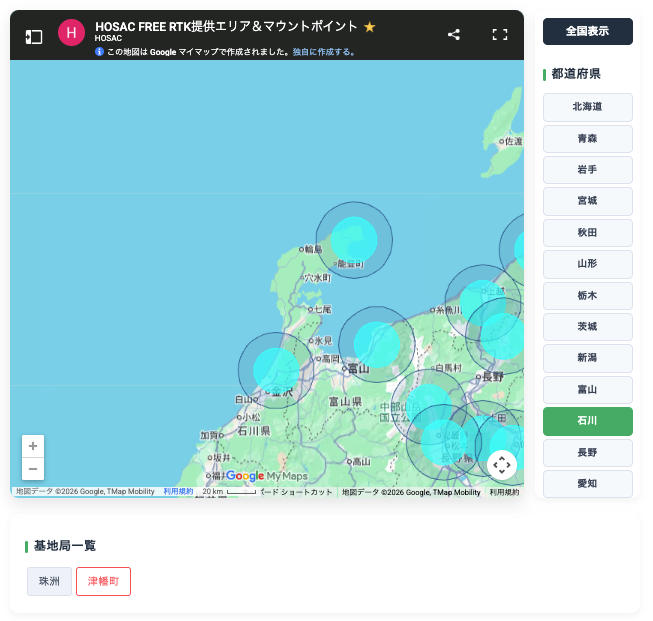Click the 高山 city label on map
653x621 pixels.
[359, 461]
